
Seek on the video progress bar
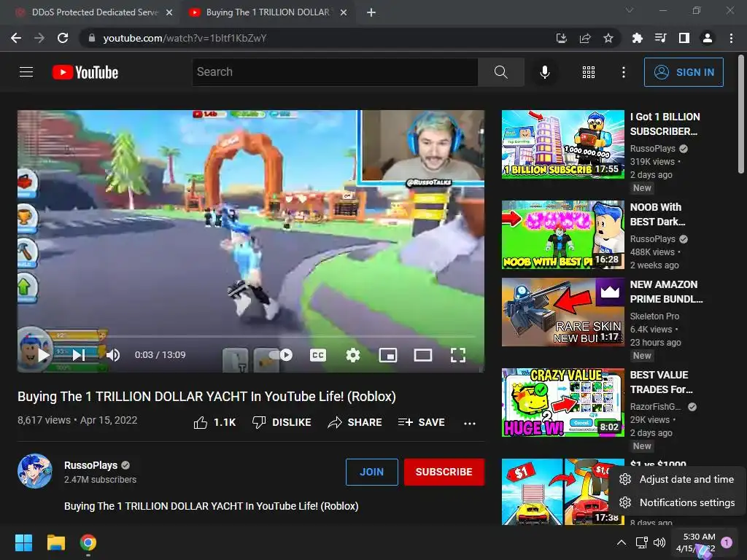click(x=251, y=336)
